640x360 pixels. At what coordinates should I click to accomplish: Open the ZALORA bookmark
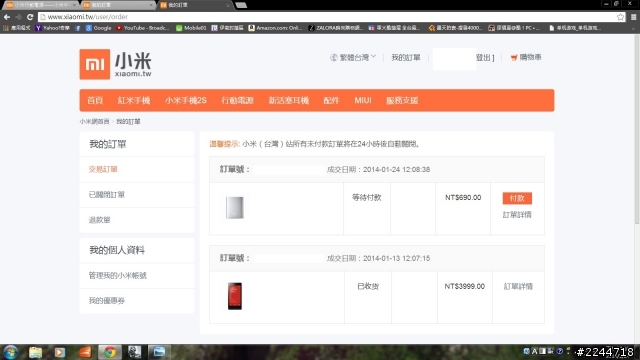335,28
